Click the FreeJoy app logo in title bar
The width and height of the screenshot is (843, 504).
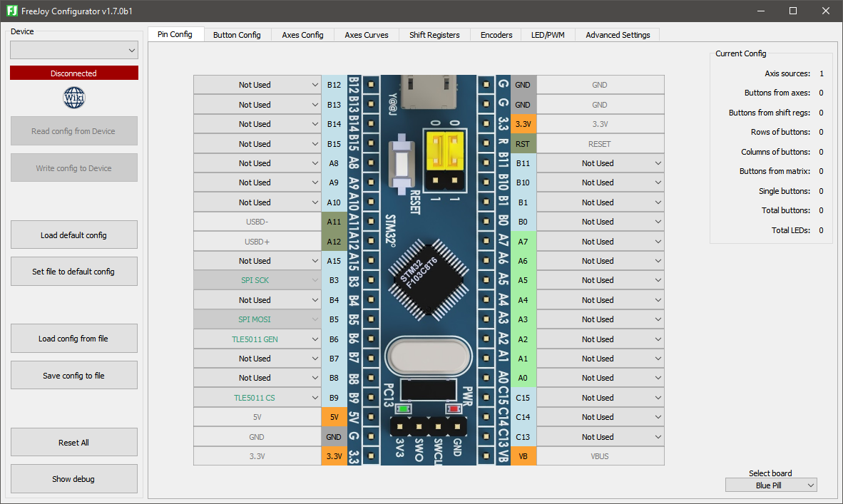(12, 11)
